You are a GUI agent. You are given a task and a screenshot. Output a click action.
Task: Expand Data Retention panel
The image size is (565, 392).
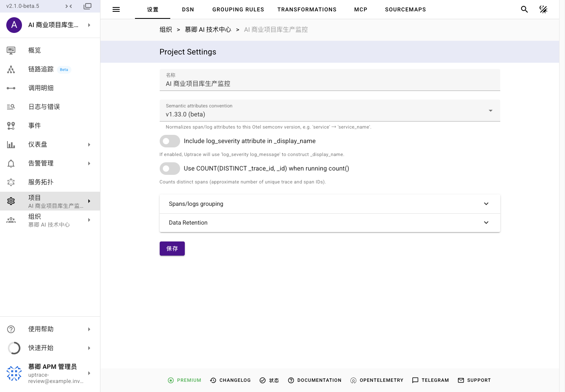[x=330, y=223]
